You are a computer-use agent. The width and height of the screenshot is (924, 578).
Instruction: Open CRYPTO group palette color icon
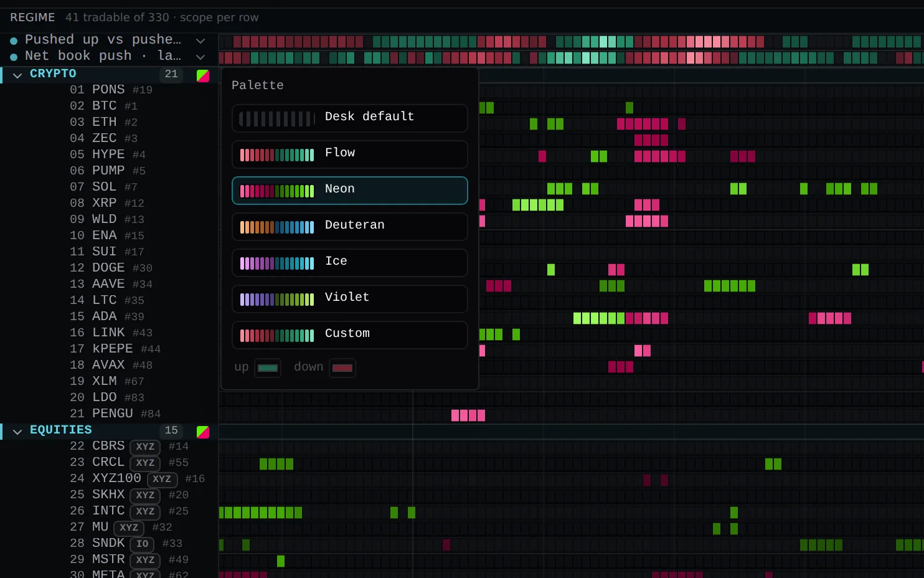(x=203, y=75)
